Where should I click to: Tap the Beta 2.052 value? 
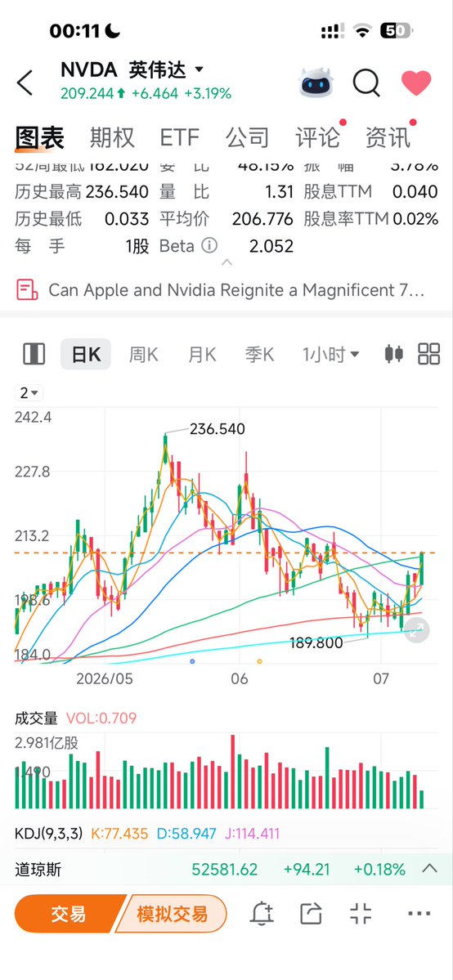pyautogui.click(x=271, y=246)
